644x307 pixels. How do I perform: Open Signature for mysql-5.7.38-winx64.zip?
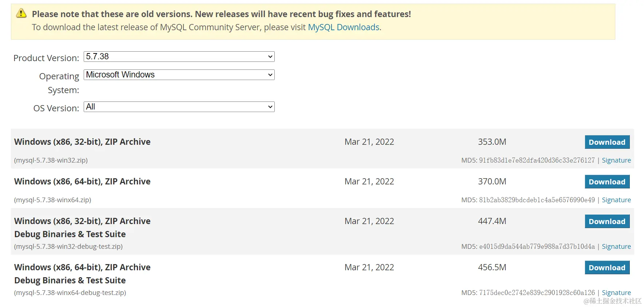616,200
